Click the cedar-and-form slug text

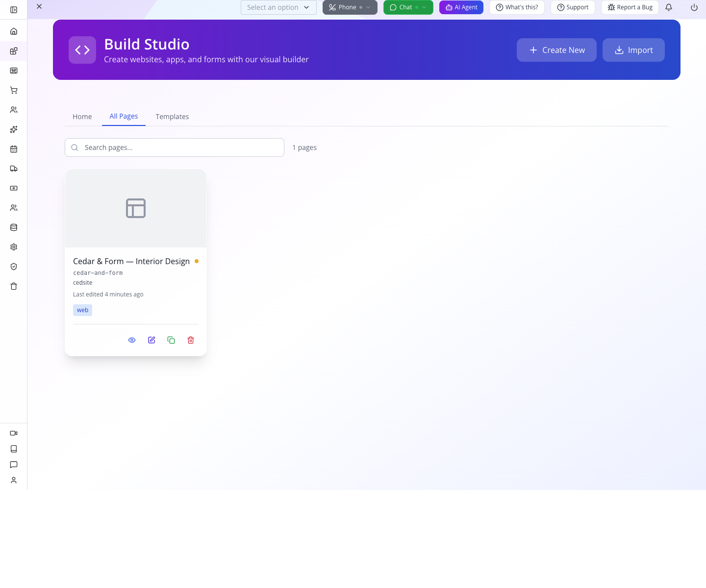click(x=98, y=273)
